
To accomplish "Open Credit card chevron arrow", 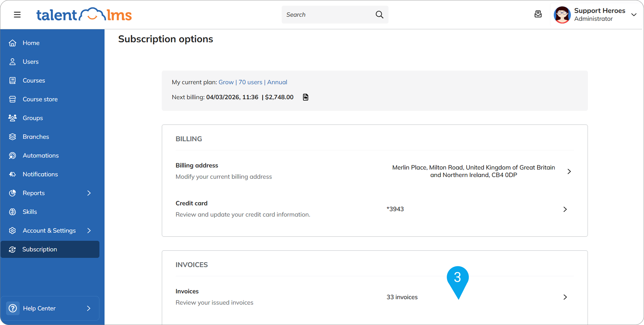I will (565, 209).
